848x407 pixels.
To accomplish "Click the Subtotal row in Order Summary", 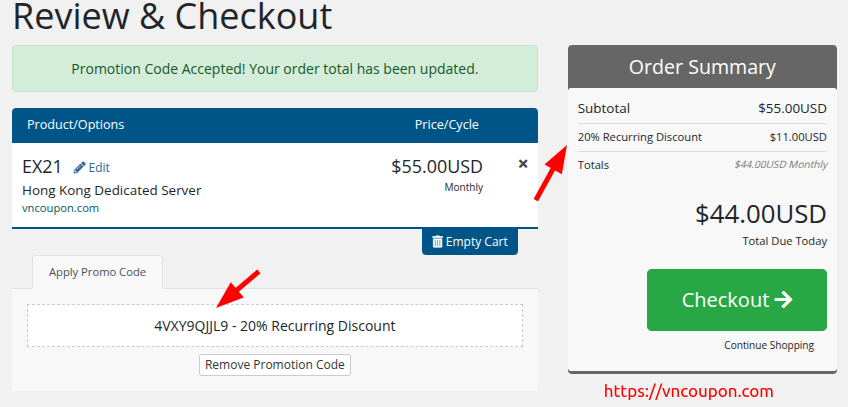I will click(x=702, y=108).
